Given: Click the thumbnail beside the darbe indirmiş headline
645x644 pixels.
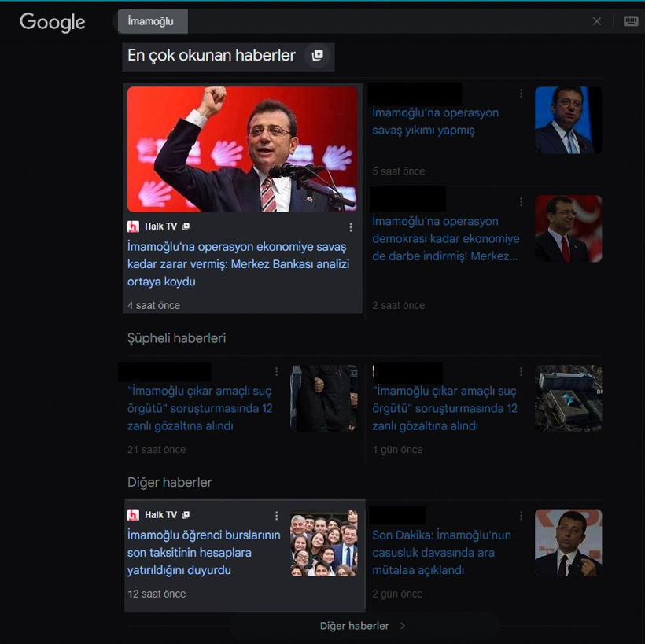Looking at the screenshot, I should point(568,229).
